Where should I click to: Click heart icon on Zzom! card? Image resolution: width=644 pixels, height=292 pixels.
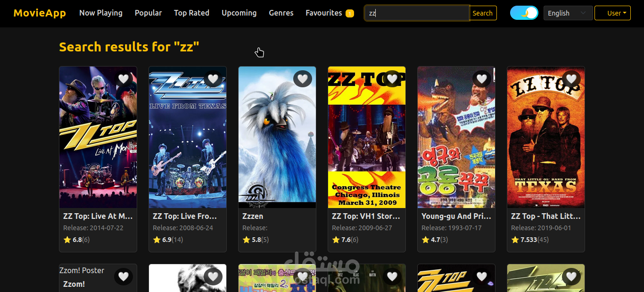pyautogui.click(x=124, y=276)
